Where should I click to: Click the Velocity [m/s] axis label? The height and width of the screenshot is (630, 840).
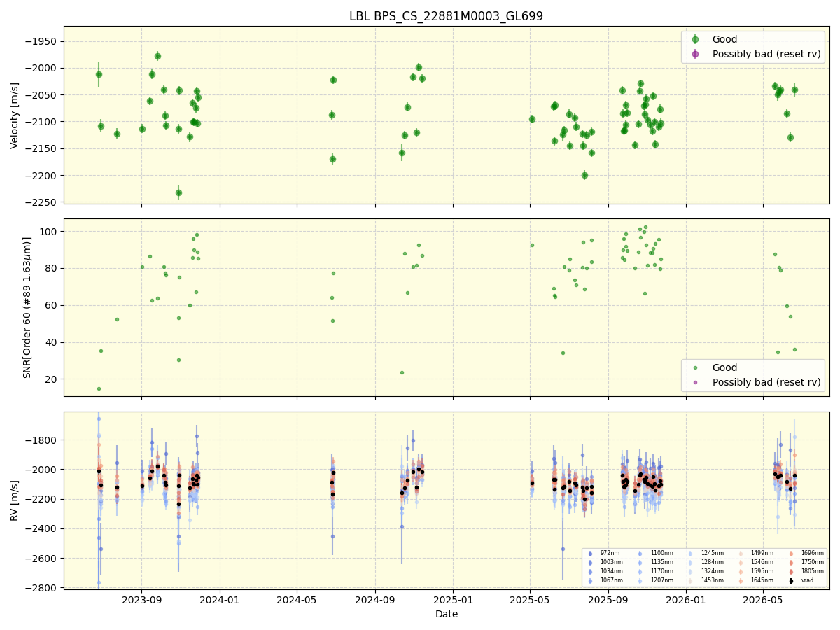[x=15, y=115]
